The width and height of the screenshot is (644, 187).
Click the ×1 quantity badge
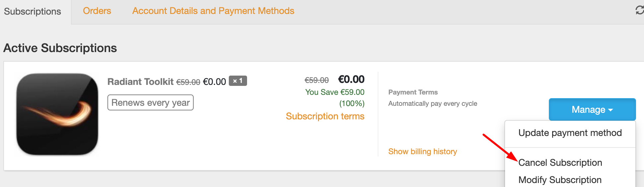pyautogui.click(x=238, y=81)
